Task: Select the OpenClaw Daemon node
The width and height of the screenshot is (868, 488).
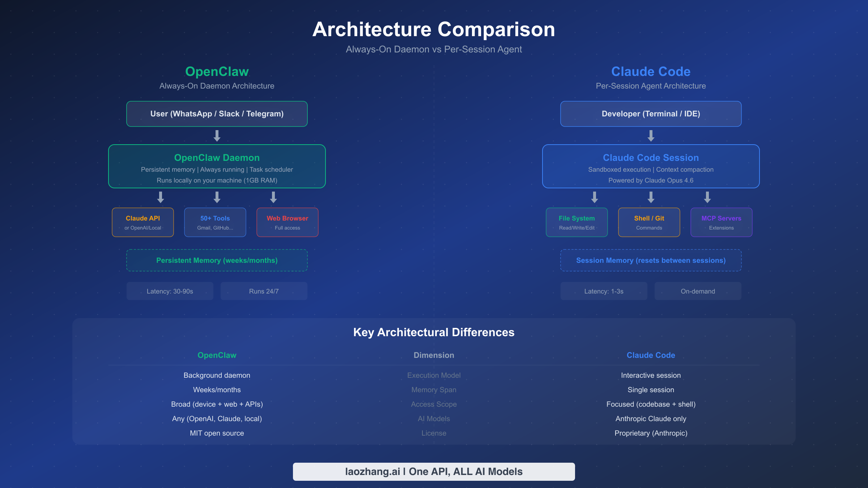Action: [217, 166]
